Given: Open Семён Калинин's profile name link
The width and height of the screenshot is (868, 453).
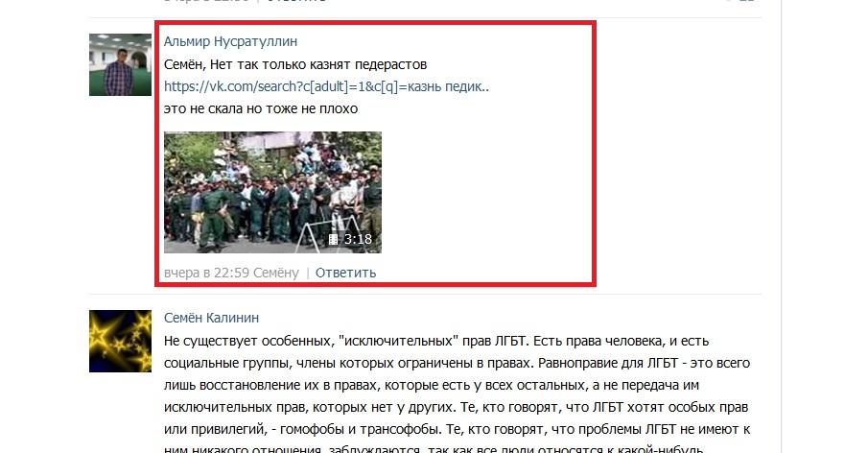Looking at the screenshot, I should pos(211,318).
